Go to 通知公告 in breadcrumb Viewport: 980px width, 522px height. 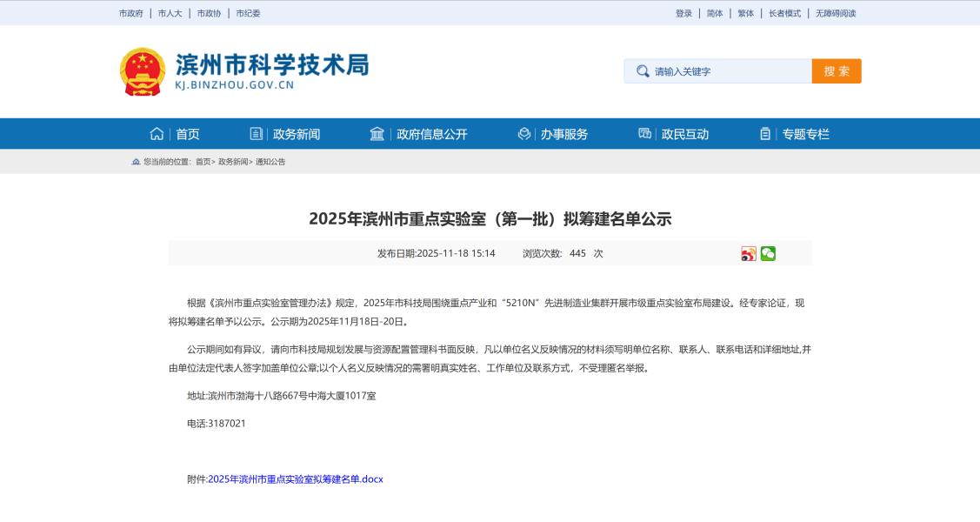(270, 162)
